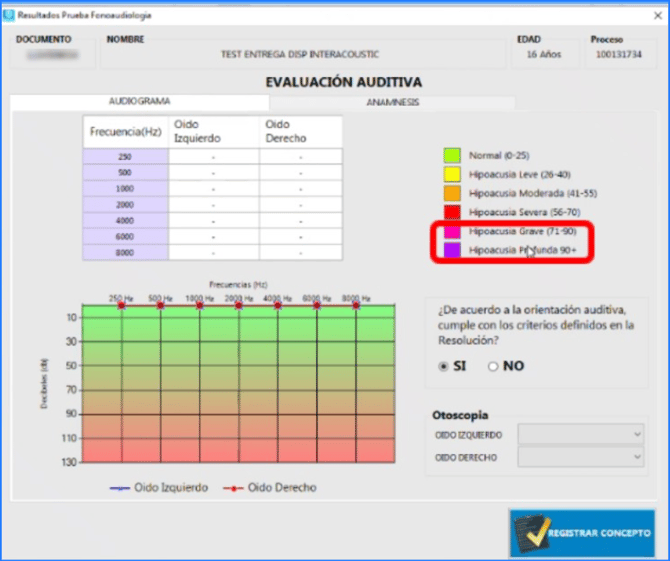The image size is (670, 561).
Task: Click red marker at 8000 Hz on audiogram
Action: (x=355, y=305)
